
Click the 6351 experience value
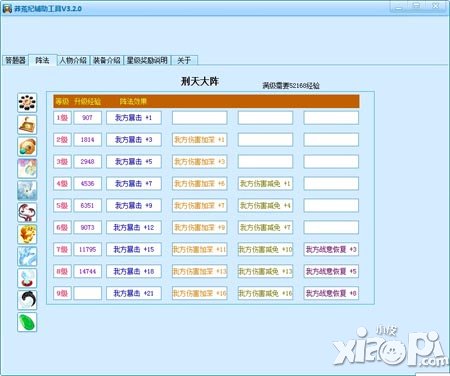pyautogui.click(x=87, y=206)
